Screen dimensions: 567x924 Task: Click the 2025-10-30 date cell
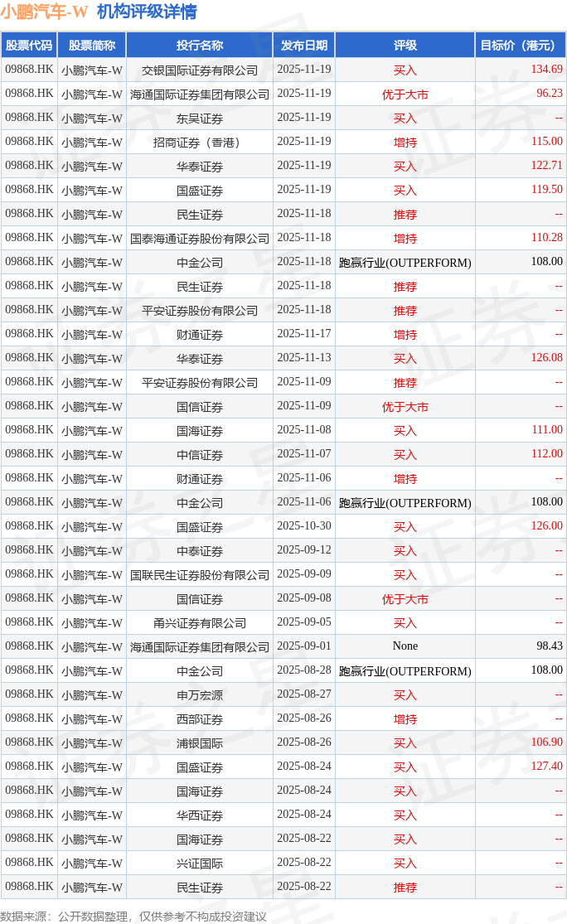[x=304, y=526]
